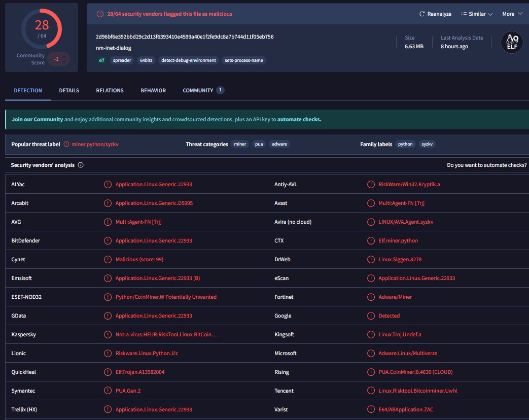This screenshot has height=420, width=529.
Task: Click the Security vendors' analysis info icon
Action: click(x=81, y=165)
